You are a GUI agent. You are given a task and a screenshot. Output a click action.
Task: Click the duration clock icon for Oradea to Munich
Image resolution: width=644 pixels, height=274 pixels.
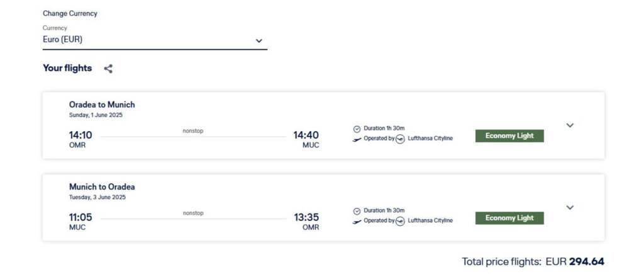tap(357, 128)
